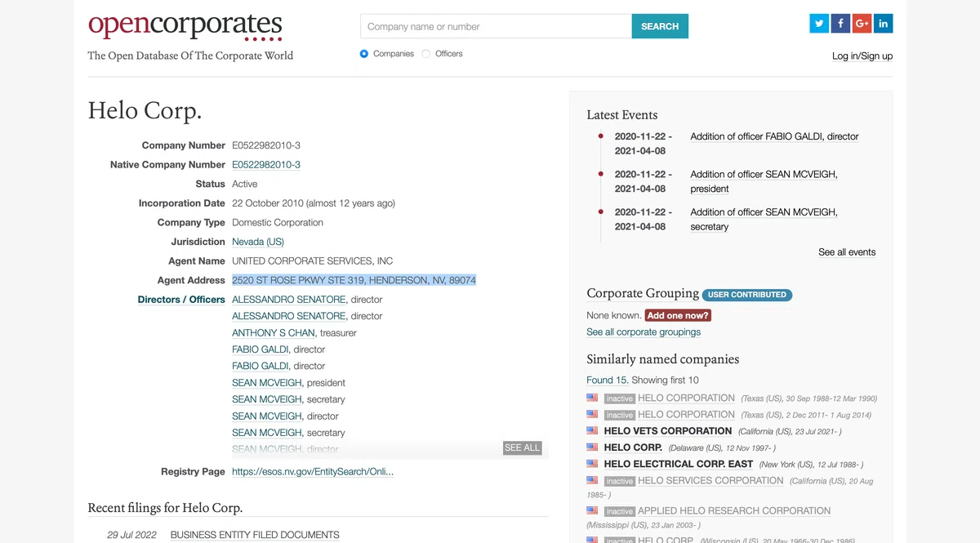Image resolution: width=980 pixels, height=543 pixels.
Task: Open HELO CORP. Delaware link
Action: point(633,447)
